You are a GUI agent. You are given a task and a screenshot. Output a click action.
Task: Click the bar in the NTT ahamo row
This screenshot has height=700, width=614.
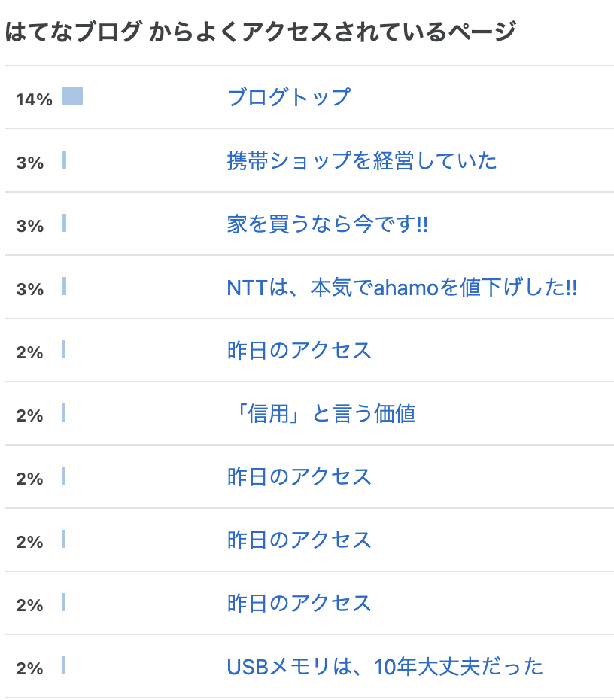point(64,286)
